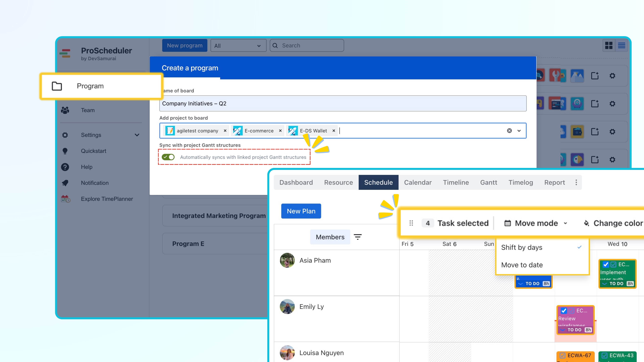Open the All filter dropdown
The width and height of the screenshot is (644, 362).
(238, 46)
